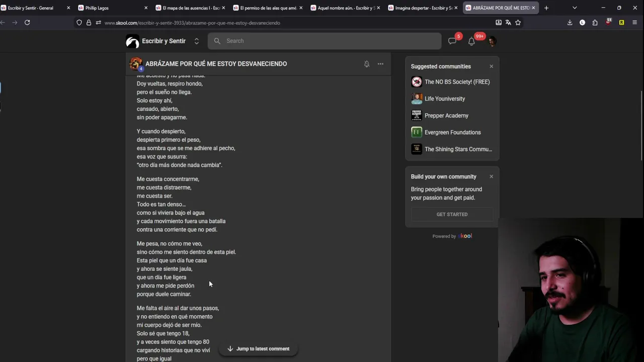Open the user profile avatar in Skool header

point(492,41)
